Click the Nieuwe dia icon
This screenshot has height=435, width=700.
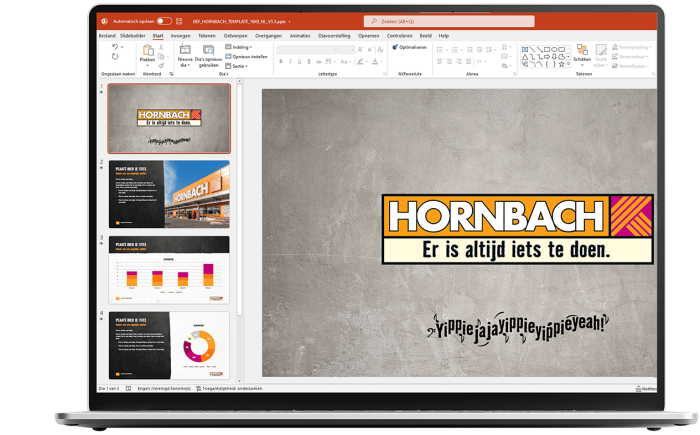click(185, 50)
